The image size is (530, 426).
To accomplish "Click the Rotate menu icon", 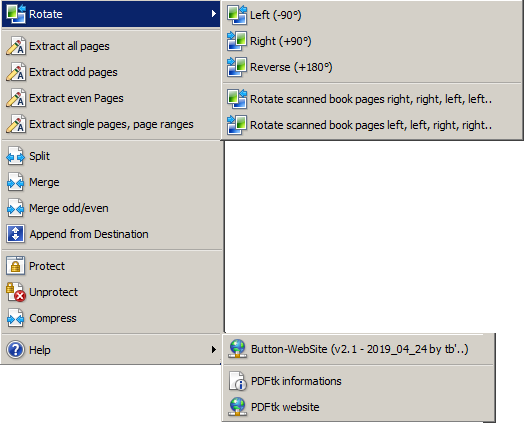I will (16, 14).
